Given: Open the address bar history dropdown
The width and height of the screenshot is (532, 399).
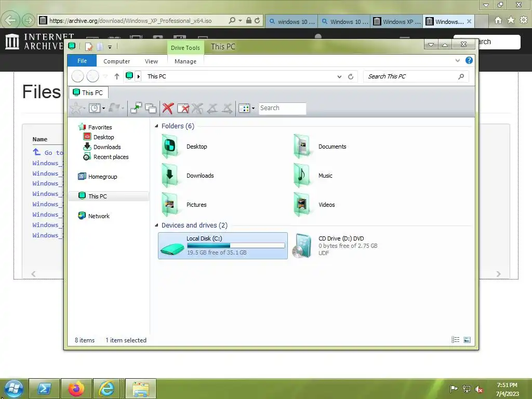Looking at the screenshot, I should (x=339, y=77).
